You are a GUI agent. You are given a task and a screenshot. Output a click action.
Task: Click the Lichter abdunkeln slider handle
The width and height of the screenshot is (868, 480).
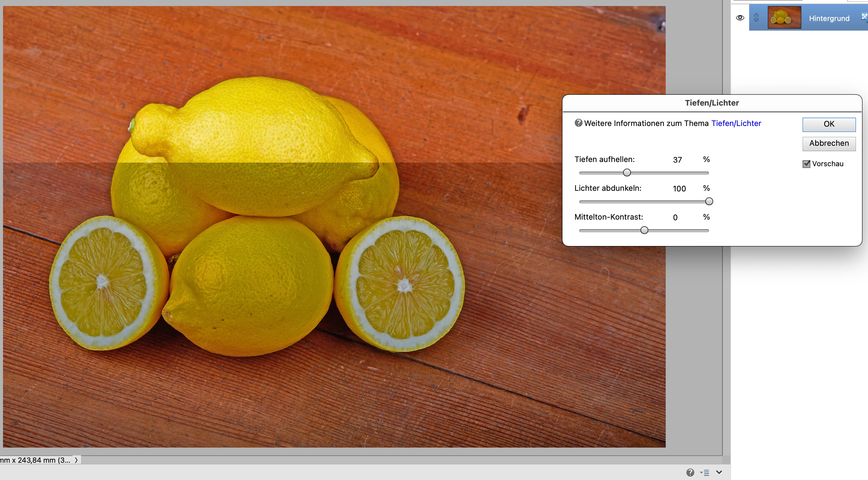coord(709,201)
